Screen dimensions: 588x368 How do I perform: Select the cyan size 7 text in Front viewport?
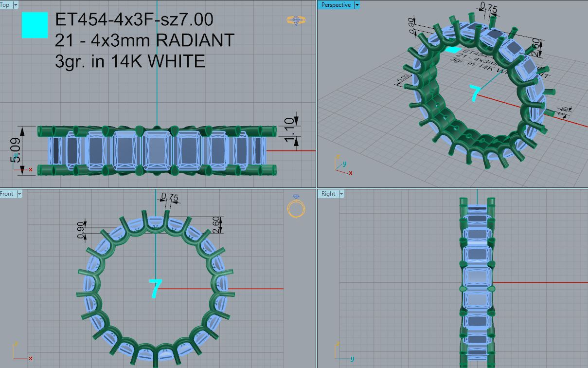click(155, 288)
